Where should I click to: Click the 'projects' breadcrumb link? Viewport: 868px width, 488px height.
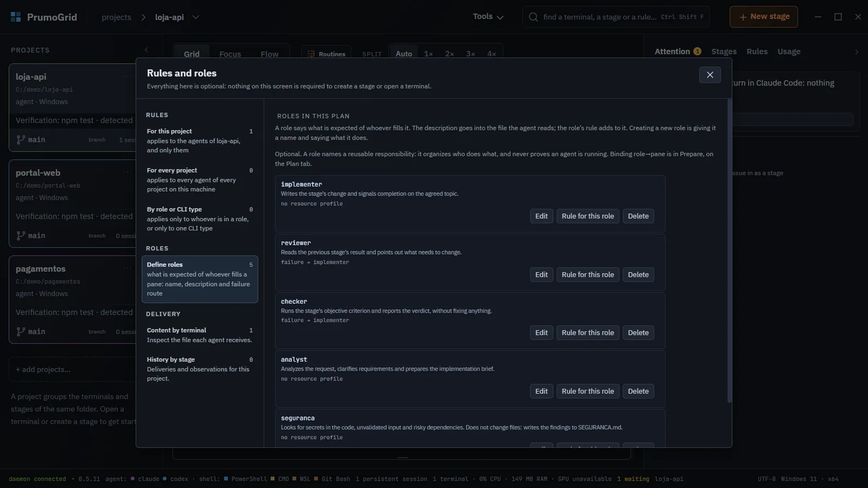coord(116,17)
